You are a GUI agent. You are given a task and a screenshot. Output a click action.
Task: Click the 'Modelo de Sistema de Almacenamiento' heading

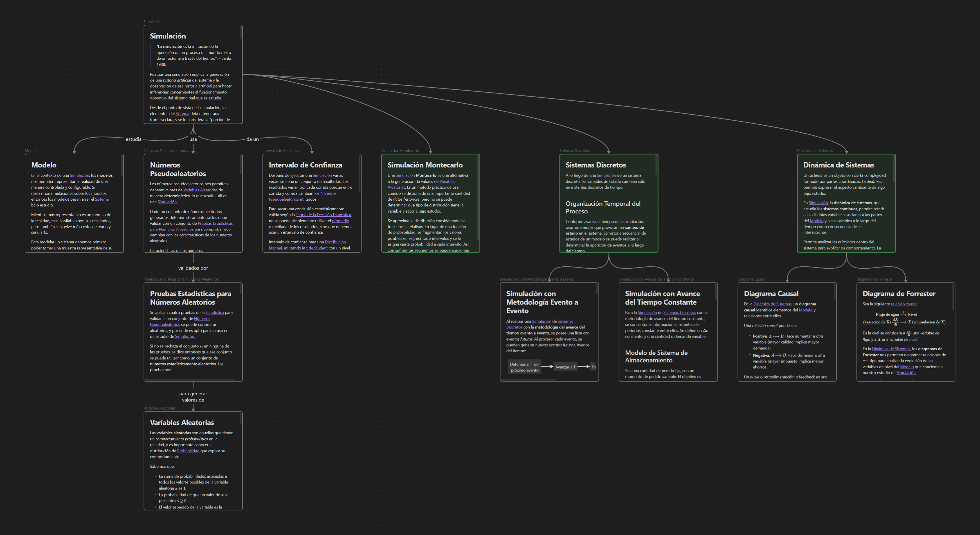(656, 356)
